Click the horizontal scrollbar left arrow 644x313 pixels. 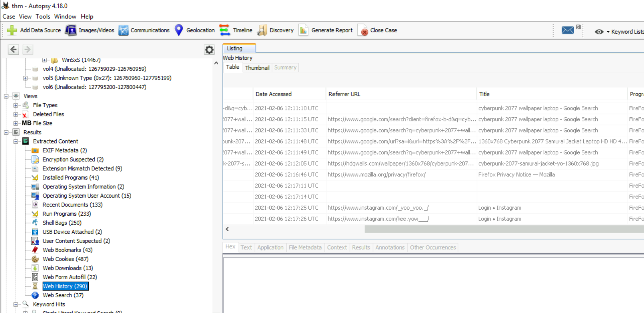click(227, 229)
